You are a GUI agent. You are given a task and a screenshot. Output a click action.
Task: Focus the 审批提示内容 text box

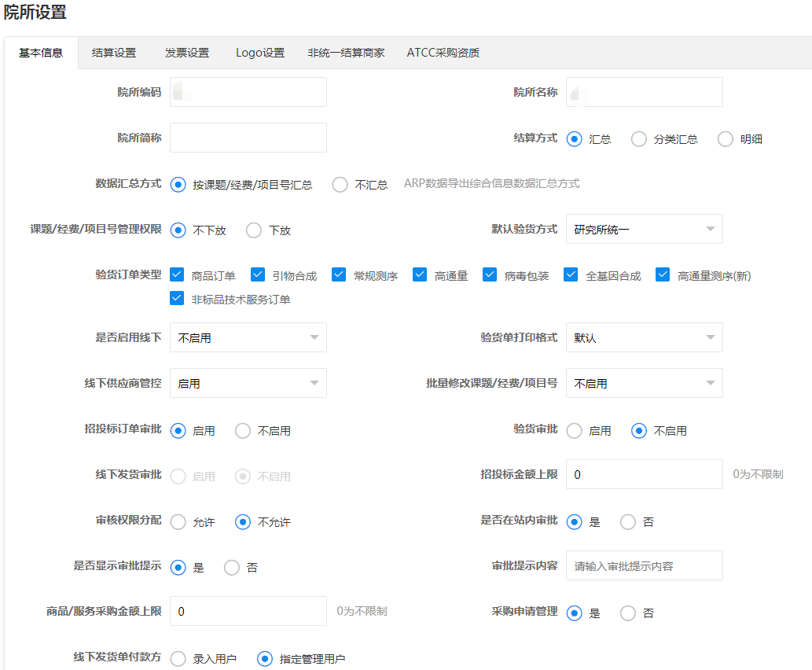[644, 565]
